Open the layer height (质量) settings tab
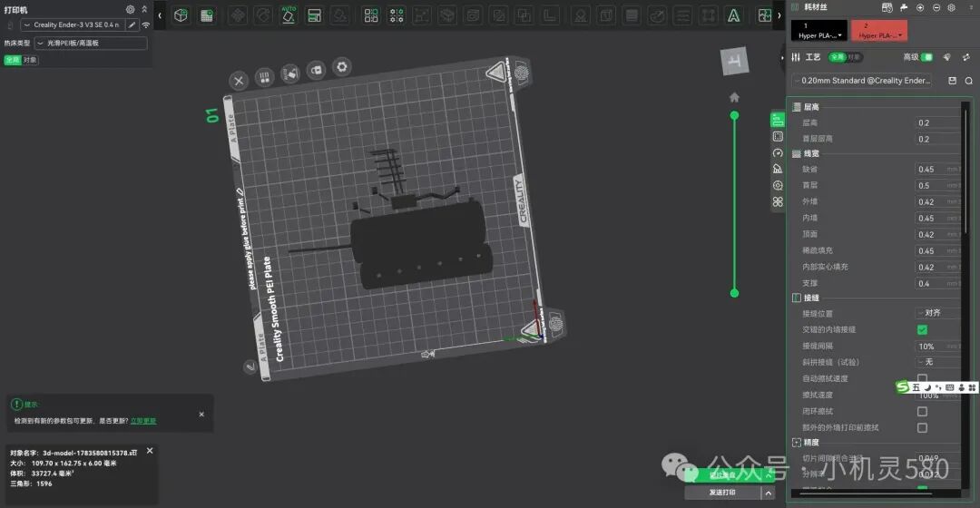 coord(778,120)
